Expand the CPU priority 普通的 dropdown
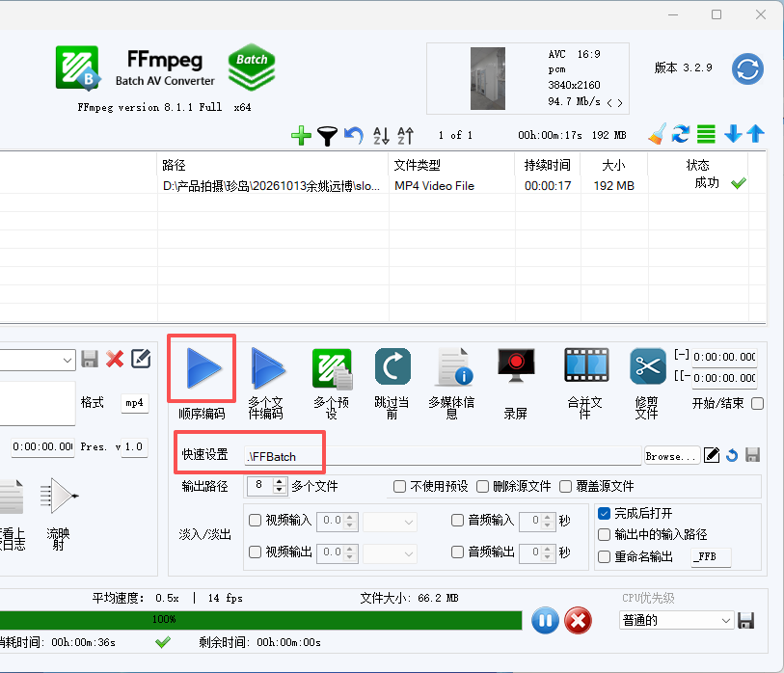Screen dimensions: 784x673 pos(677,621)
